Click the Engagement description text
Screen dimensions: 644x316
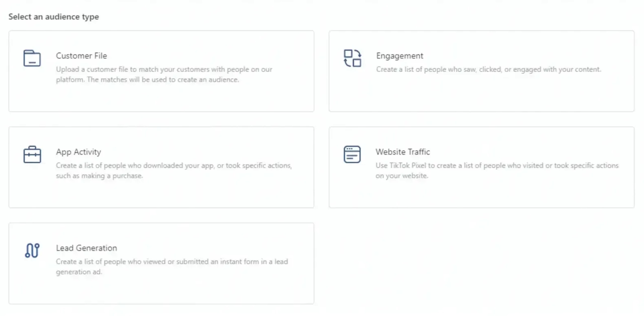(x=488, y=69)
